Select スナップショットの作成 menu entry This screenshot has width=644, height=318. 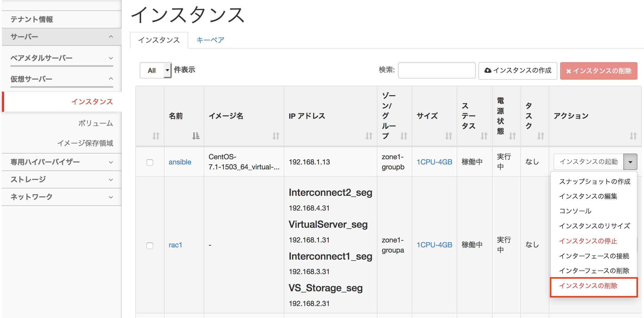click(x=594, y=182)
